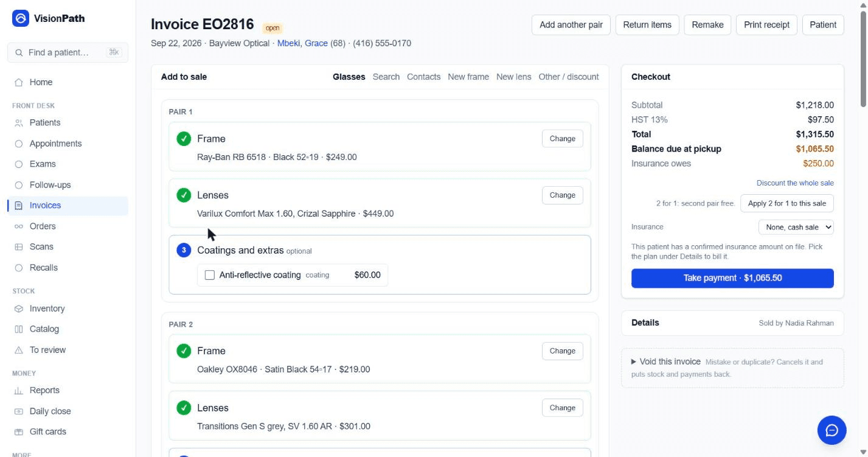Click the Reports bar chart icon
Viewport: 868px width, 457px height.
pos(19,391)
